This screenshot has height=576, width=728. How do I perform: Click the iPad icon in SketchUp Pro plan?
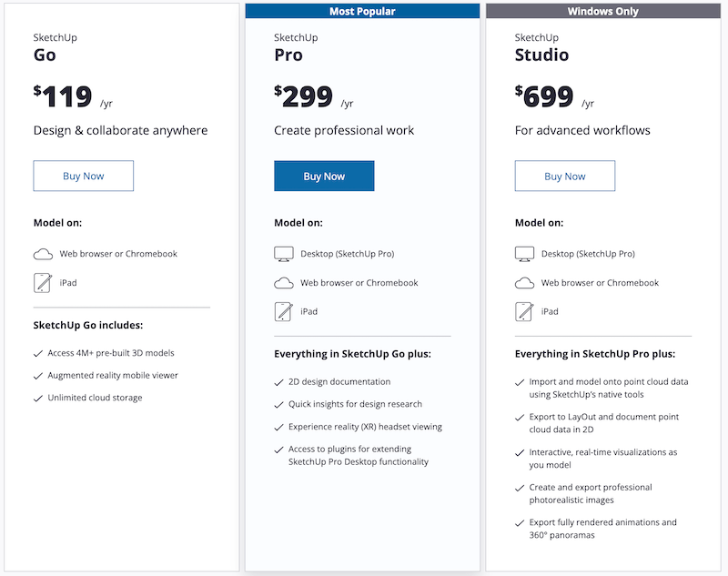[x=284, y=311]
